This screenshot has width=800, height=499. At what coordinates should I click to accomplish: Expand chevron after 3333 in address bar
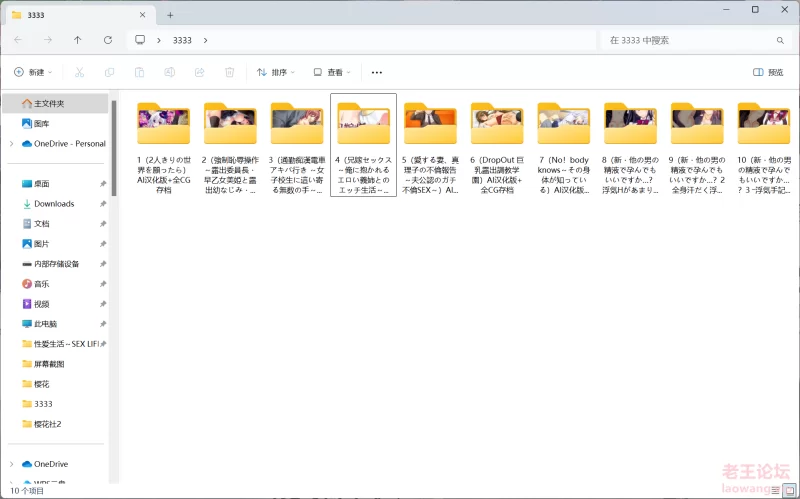[206, 40]
